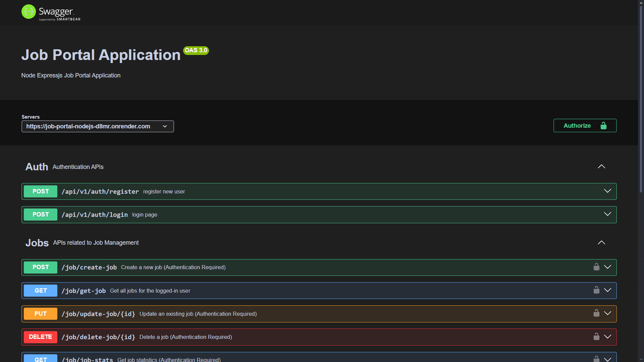Click 'Supported by SMARTBEAR' text
This screenshot has width=644, height=362.
[60, 19]
